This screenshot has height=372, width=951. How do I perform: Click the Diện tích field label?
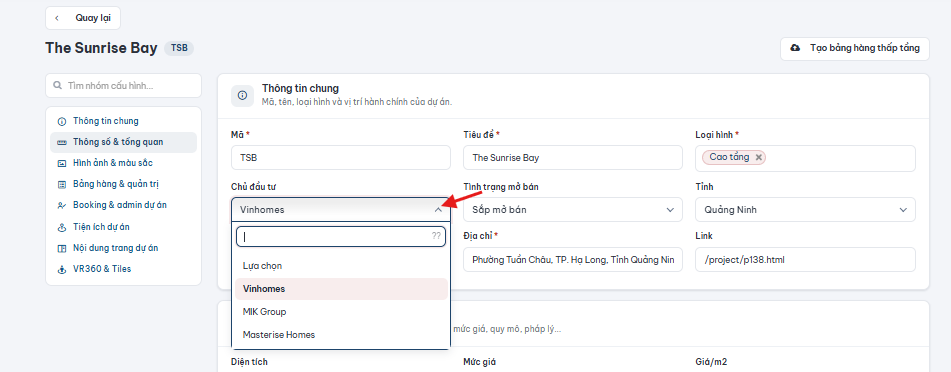[x=249, y=362]
